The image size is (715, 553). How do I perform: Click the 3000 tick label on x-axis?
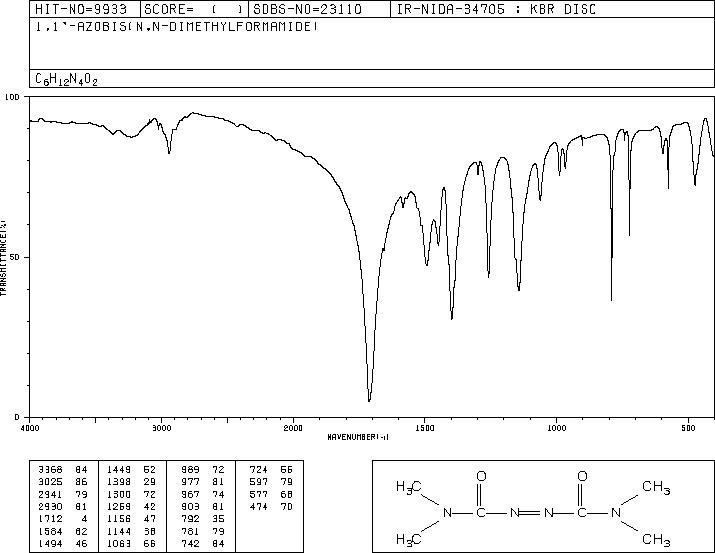[161, 428]
